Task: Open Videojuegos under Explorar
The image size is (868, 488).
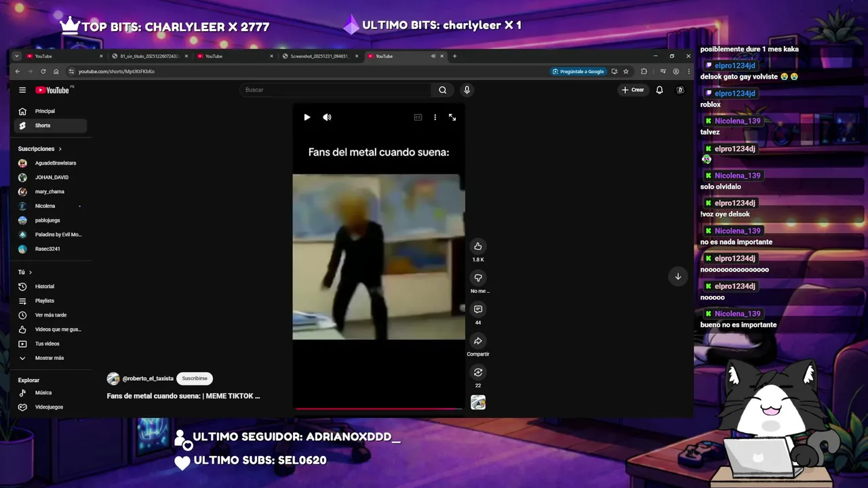Action: [x=50, y=407]
